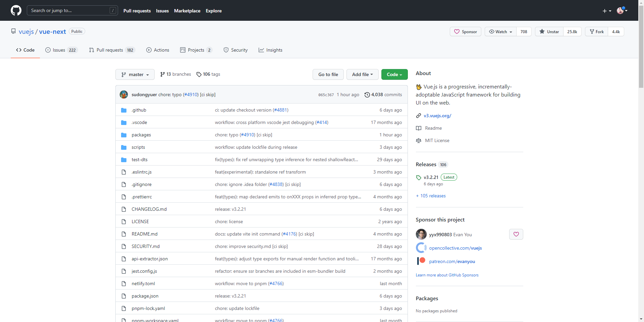This screenshot has width=644, height=322.
Task: Click the tags icon next to 106 tags
Action: pyautogui.click(x=199, y=74)
